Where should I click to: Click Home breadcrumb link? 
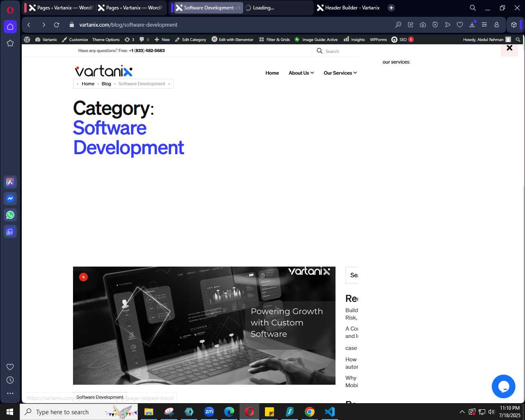click(x=88, y=84)
